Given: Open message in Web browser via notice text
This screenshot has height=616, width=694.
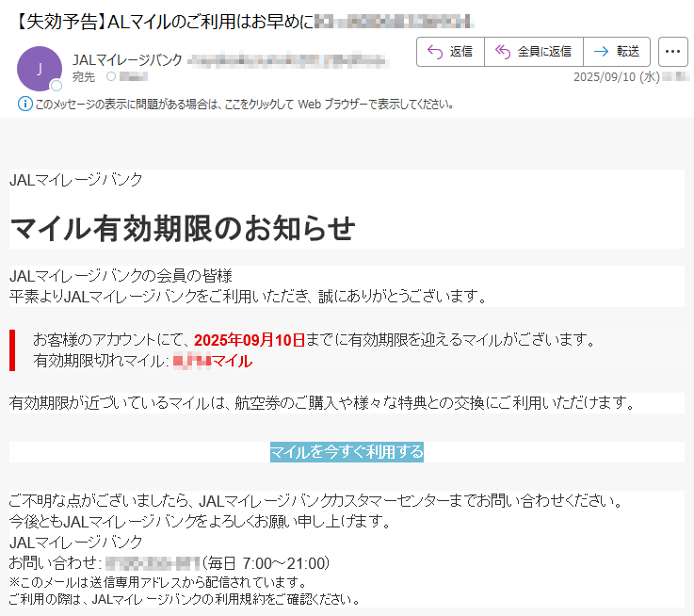Looking at the screenshot, I should tap(244, 105).
